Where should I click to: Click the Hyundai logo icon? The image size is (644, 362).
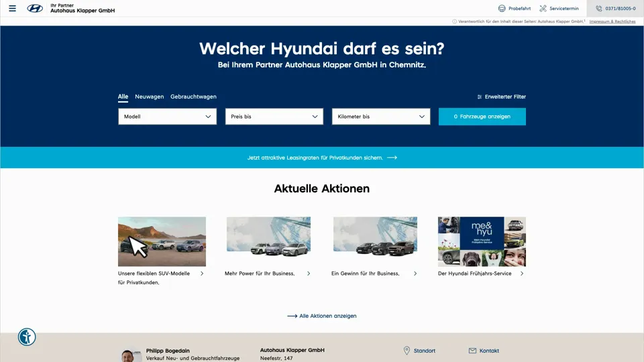(x=35, y=8)
